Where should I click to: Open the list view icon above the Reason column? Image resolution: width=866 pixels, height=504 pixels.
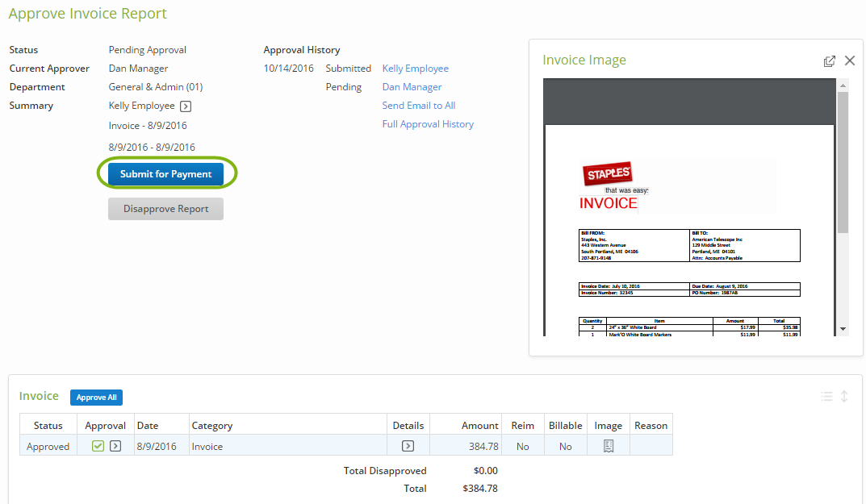[826, 396]
